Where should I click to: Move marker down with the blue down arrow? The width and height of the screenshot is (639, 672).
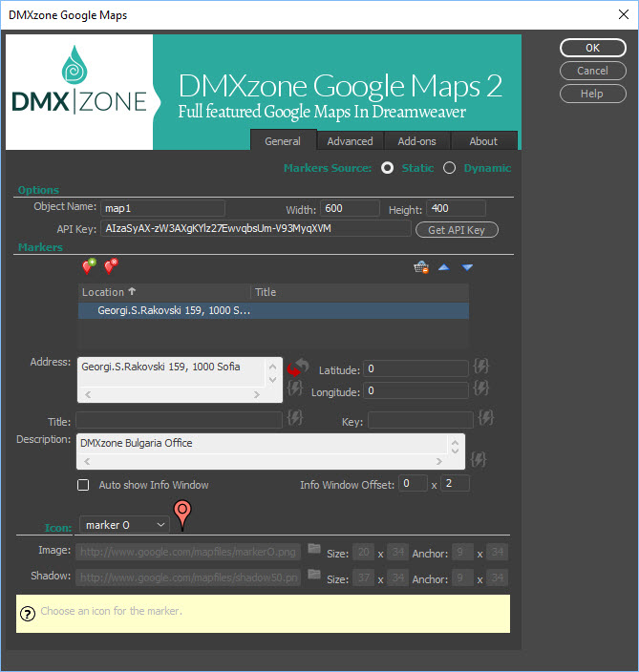point(467,267)
